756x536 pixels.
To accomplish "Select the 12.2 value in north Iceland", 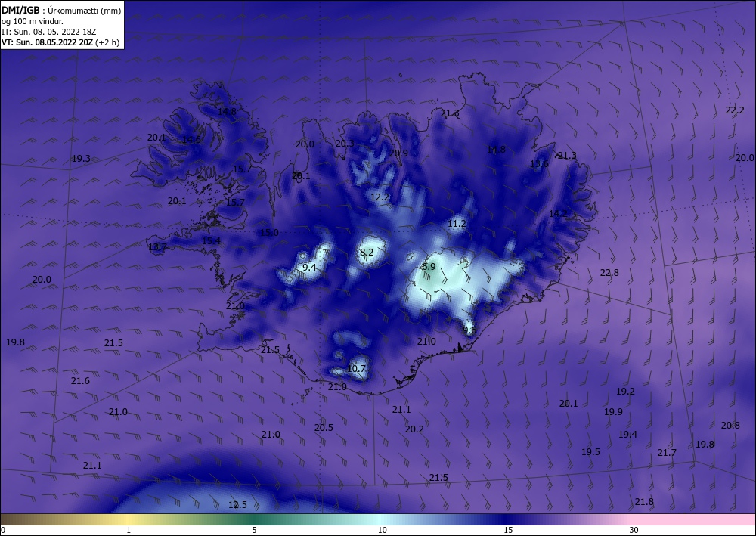I will [x=380, y=197].
